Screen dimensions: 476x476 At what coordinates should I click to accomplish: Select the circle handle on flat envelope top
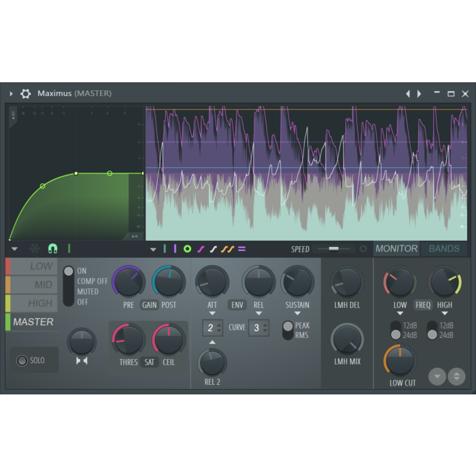tap(109, 173)
